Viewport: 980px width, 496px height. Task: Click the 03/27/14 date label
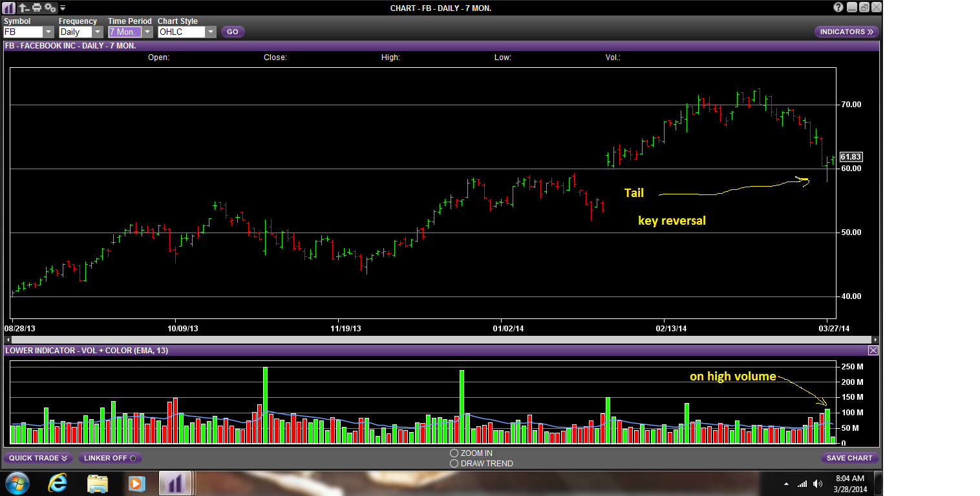coord(834,328)
